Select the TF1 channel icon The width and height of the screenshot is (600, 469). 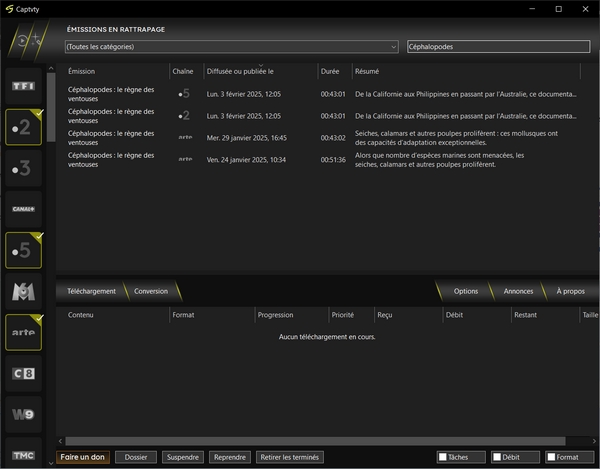23,86
